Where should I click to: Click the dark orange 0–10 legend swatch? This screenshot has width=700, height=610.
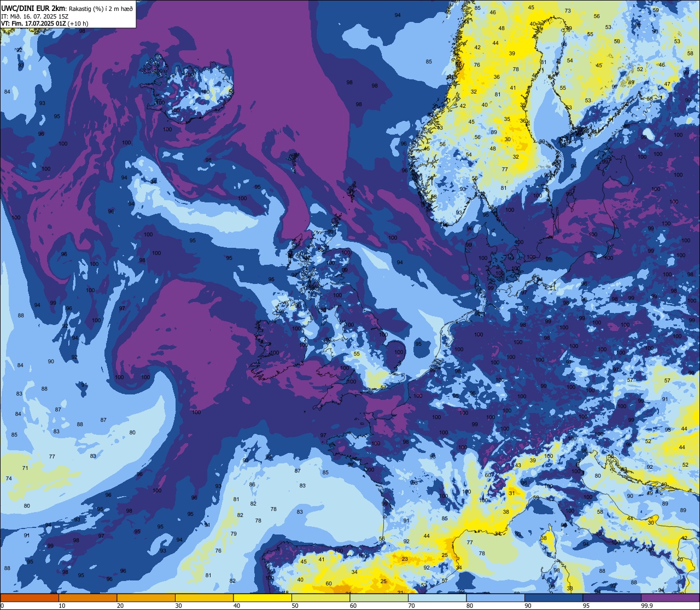coord(30,597)
